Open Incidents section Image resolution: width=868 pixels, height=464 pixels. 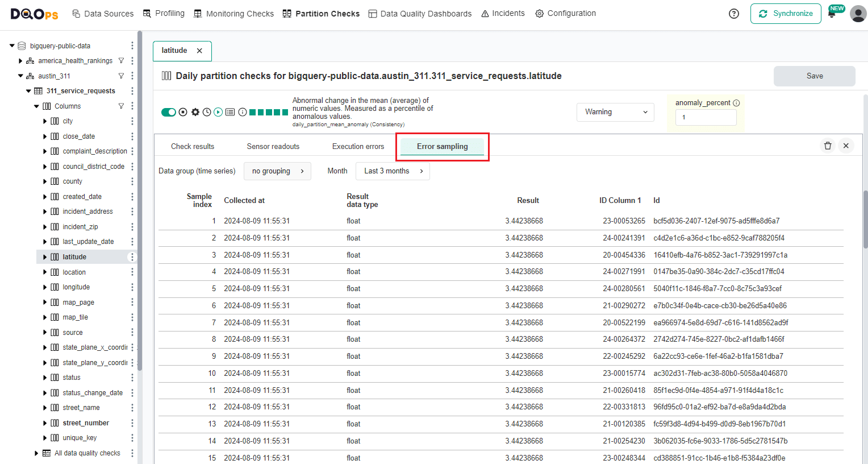tap(503, 13)
